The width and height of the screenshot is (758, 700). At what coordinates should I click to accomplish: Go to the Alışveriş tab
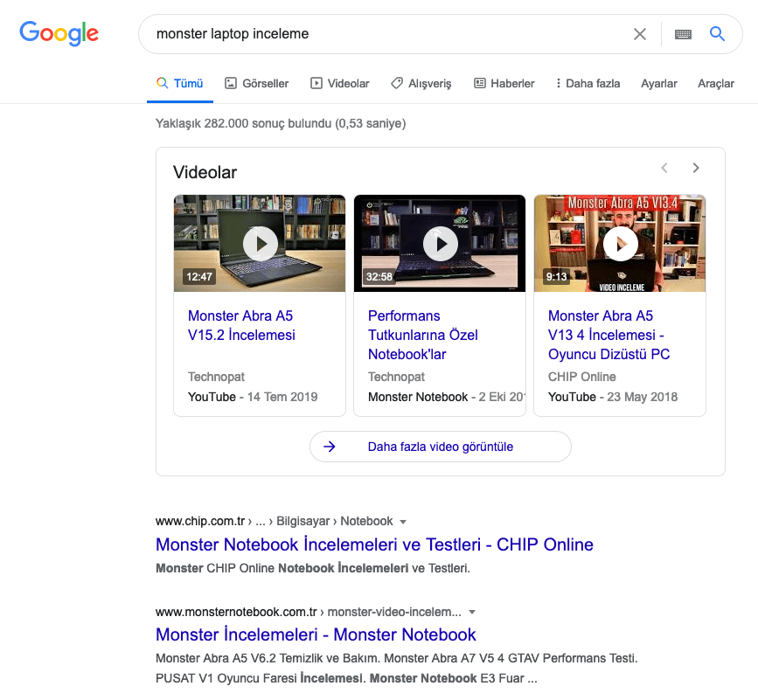click(421, 83)
